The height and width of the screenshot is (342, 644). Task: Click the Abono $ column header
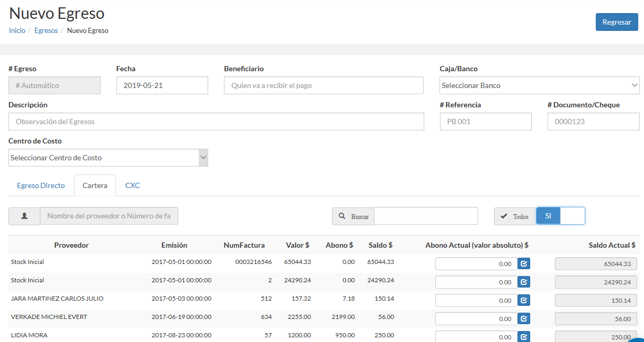pyautogui.click(x=339, y=245)
